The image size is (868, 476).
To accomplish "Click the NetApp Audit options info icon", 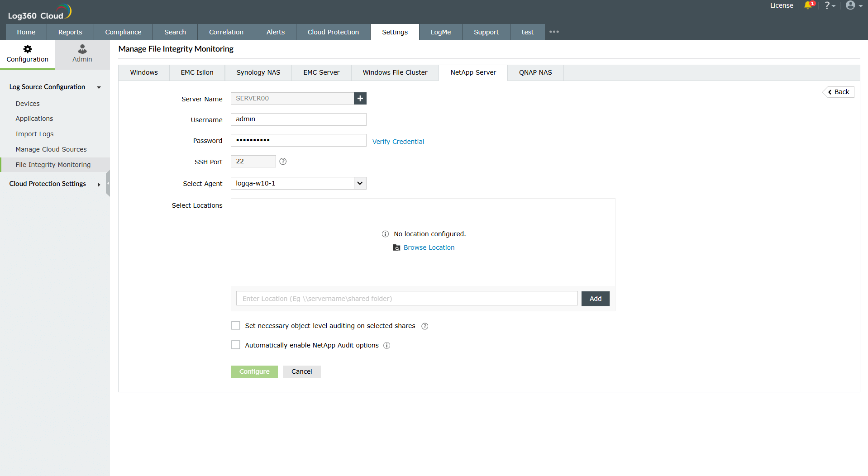I will click(387, 345).
